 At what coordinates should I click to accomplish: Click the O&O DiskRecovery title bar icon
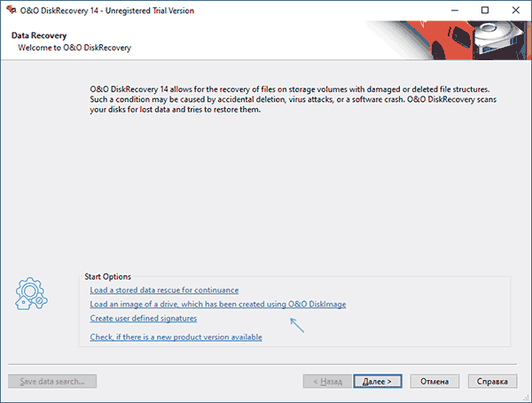[12, 10]
